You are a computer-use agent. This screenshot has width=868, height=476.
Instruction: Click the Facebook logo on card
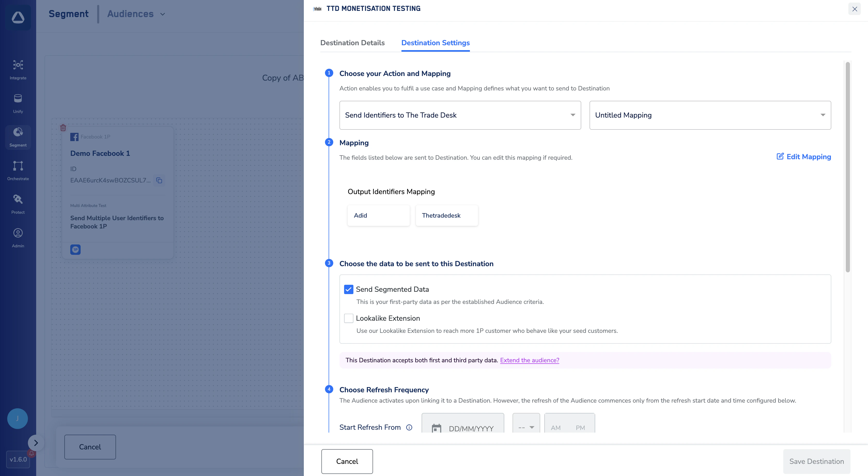click(74, 137)
